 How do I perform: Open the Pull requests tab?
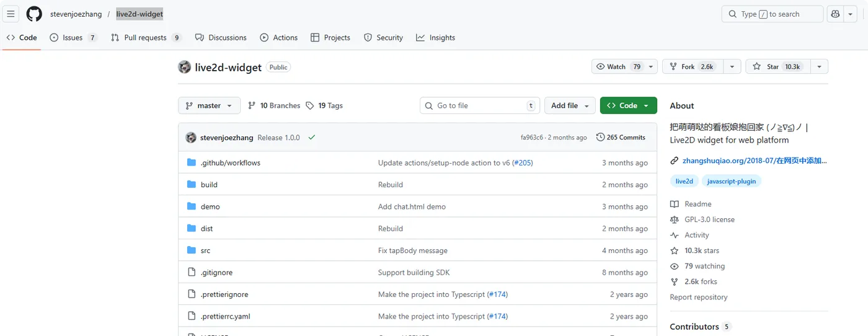click(x=146, y=38)
